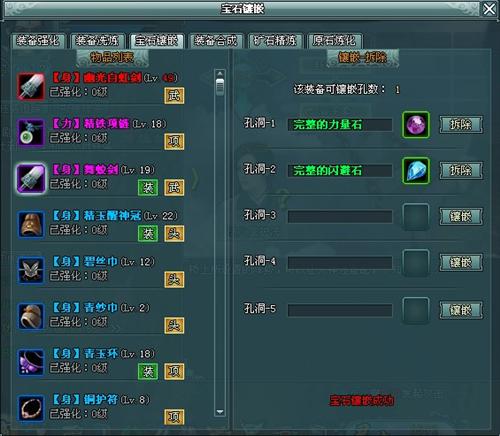Switch to the 装备洗炼 tab
Image resolution: width=500 pixels, height=436 pixels.
click(x=97, y=41)
